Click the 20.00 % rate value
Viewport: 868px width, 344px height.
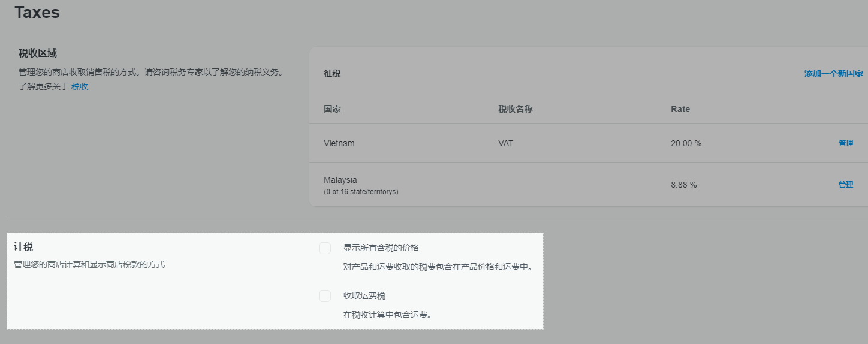pyautogui.click(x=686, y=144)
